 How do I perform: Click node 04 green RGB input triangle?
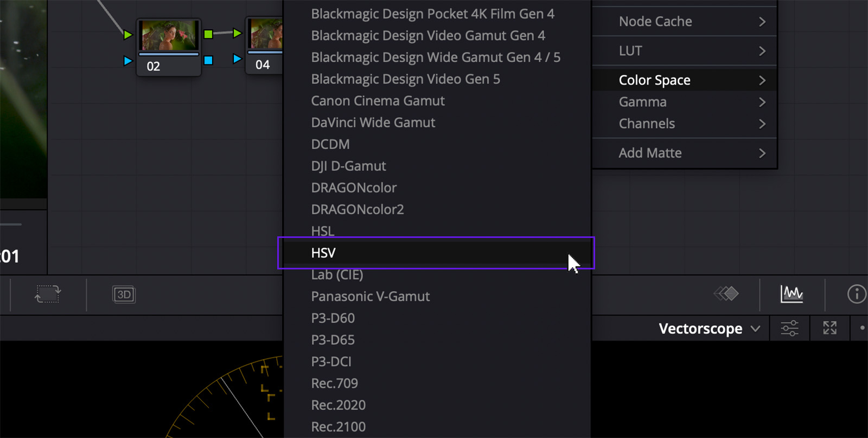click(x=237, y=33)
